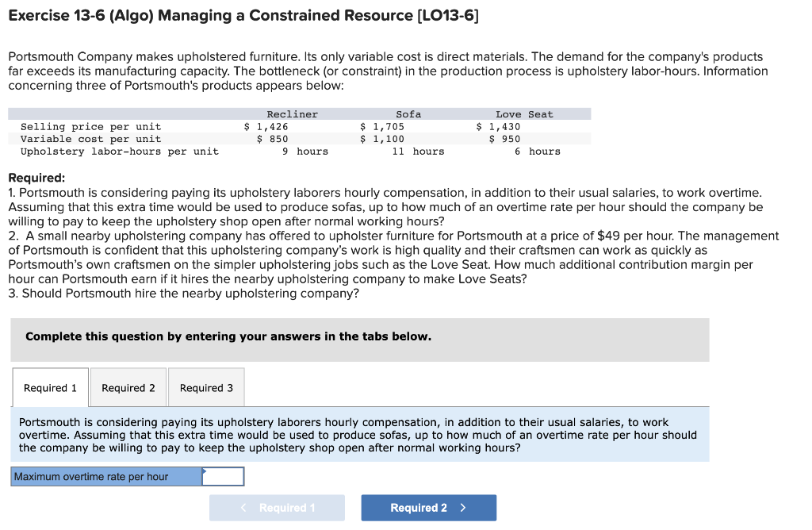Click the Love Seat column header
This screenshot has height=530, width=812.
click(x=524, y=113)
